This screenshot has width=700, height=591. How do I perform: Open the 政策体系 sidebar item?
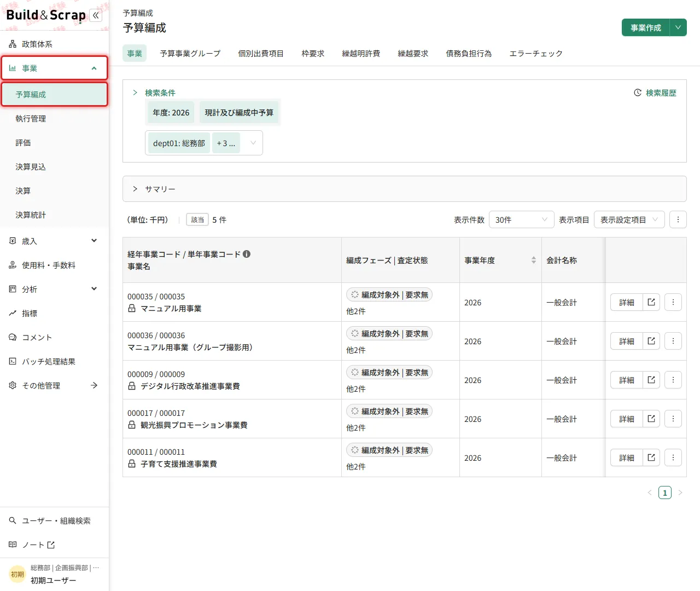tap(55, 44)
